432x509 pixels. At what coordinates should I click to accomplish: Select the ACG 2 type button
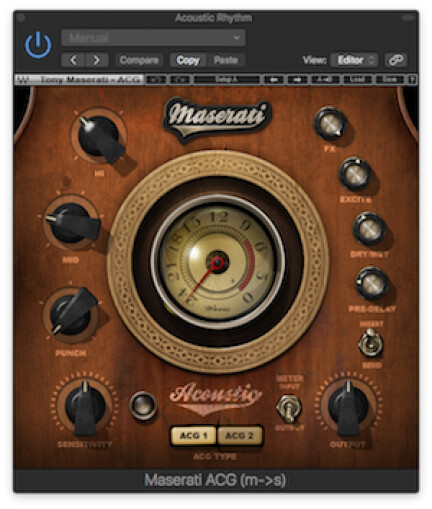240,435
